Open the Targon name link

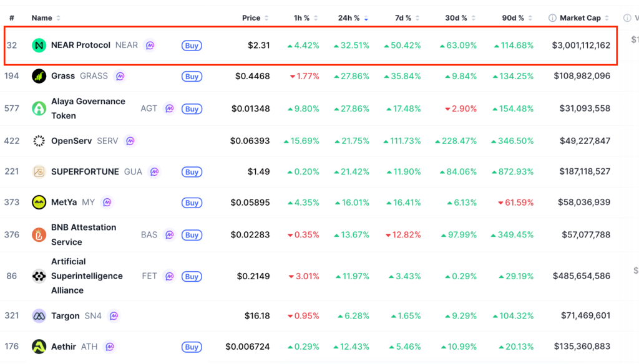(65, 316)
